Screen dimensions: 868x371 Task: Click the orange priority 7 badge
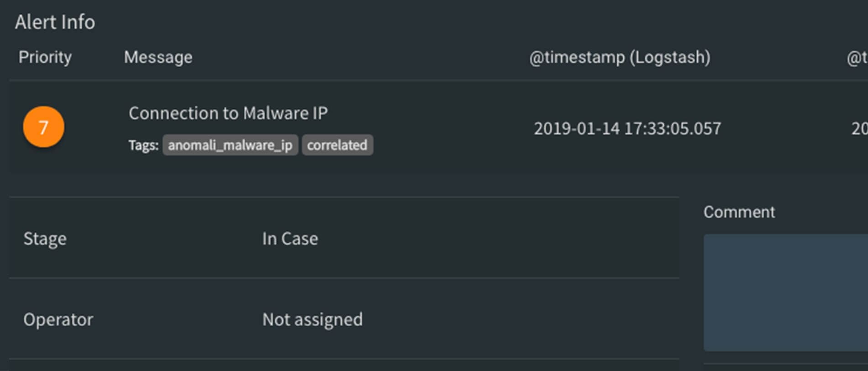43,127
